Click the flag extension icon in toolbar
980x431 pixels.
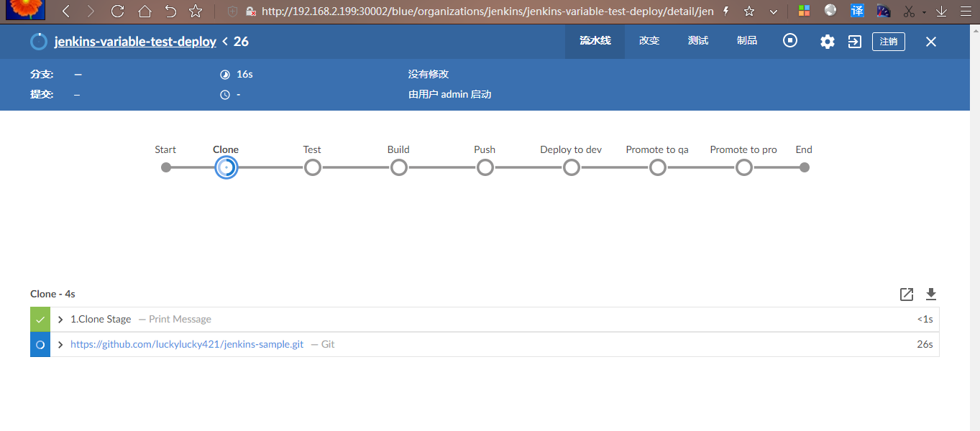click(x=884, y=11)
